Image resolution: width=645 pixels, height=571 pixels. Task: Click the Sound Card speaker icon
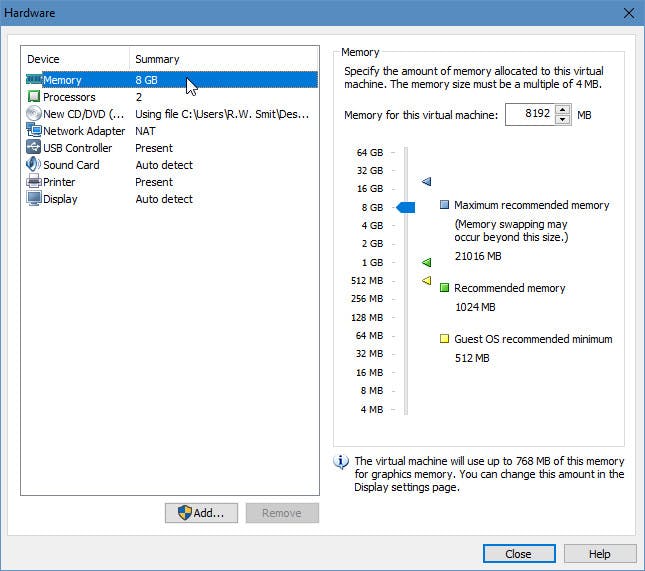tap(34, 165)
